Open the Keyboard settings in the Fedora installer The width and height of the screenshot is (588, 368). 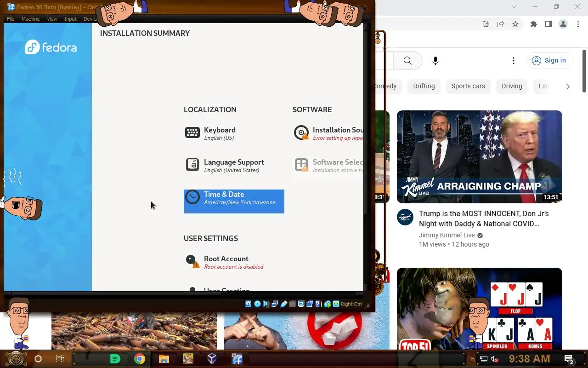click(x=234, y=133)
